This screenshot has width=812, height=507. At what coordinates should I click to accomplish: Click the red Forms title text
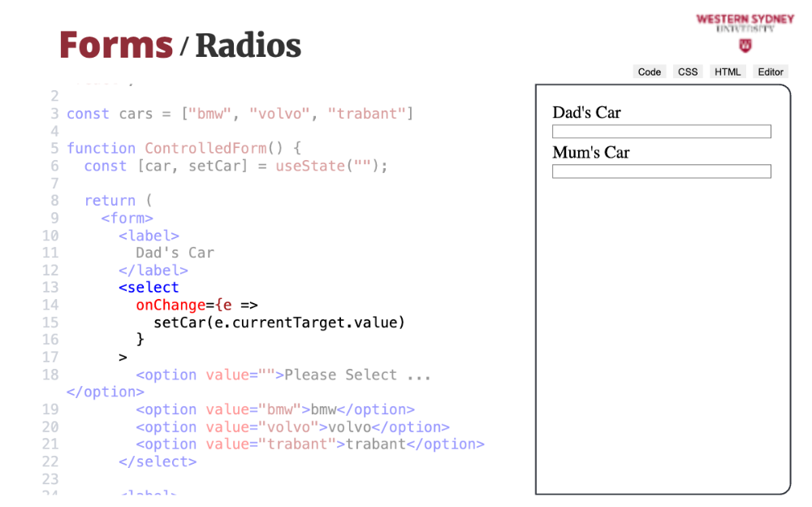(116, 45)
